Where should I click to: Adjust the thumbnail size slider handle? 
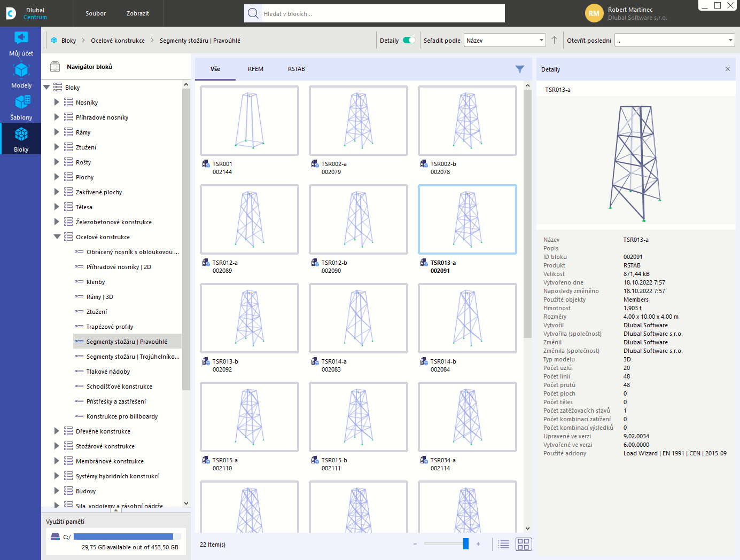click(x=466, y=543)
